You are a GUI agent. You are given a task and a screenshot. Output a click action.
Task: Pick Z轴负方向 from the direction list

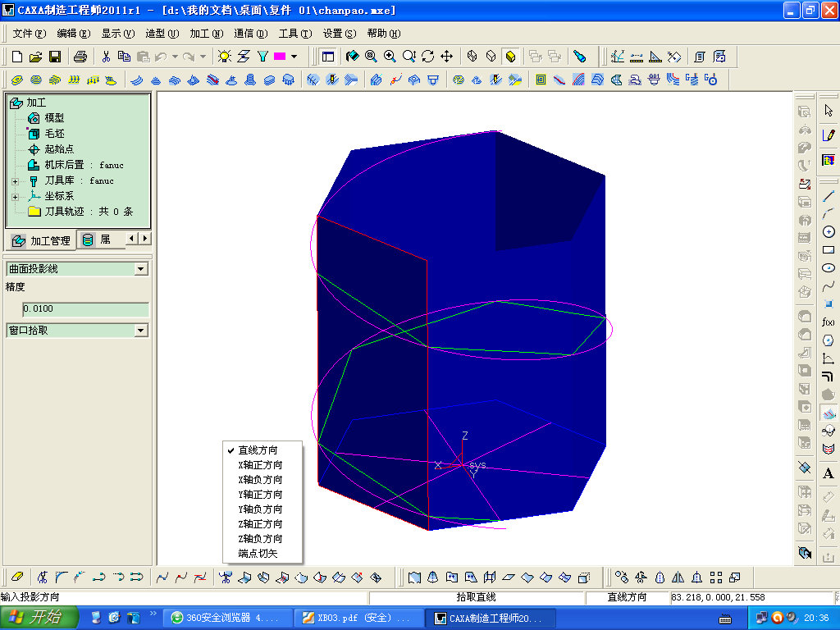tap(260, 539)
